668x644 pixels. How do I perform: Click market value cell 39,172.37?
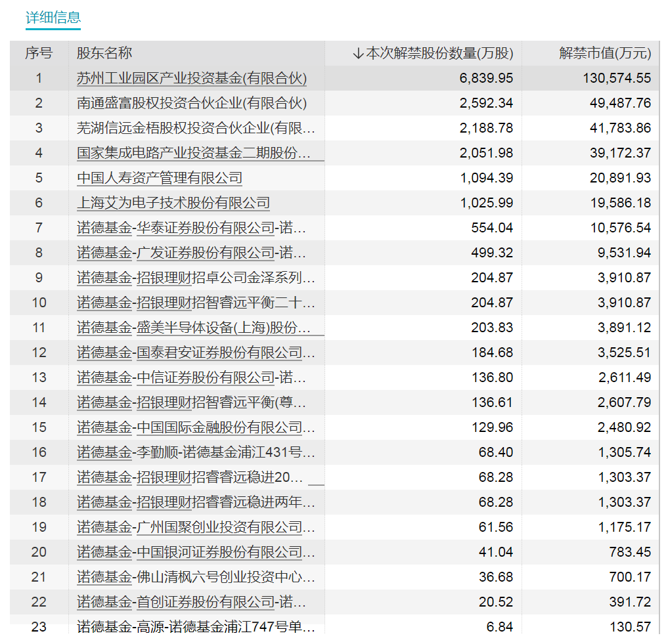click(620, 153)
